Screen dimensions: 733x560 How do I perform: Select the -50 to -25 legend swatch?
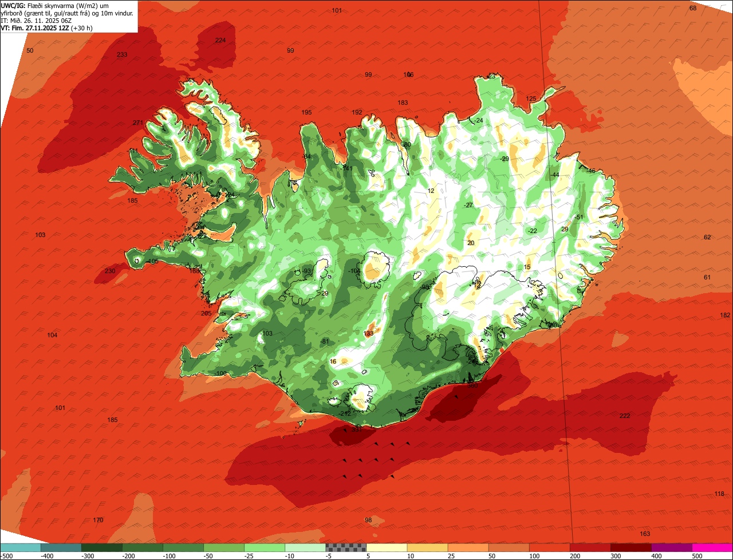pos(224,547)
